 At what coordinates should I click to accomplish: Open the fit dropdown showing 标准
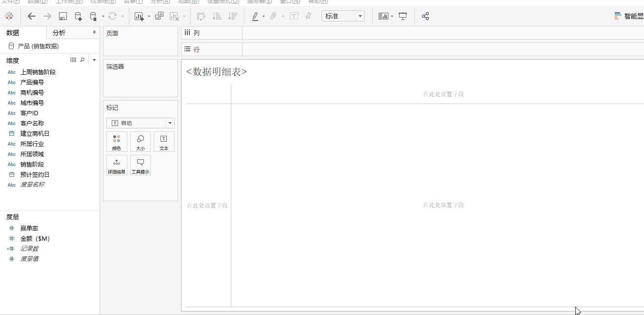pyautogui.click(x=343, y=15)
